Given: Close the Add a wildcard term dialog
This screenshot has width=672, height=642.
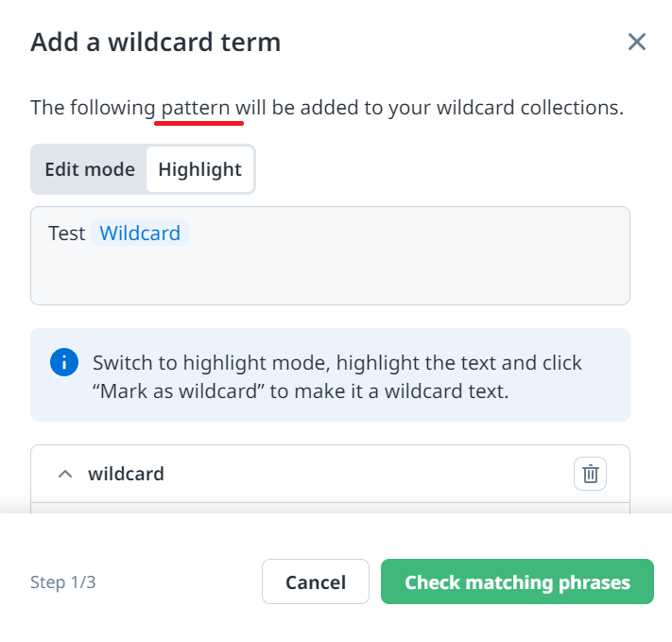Looking at the screenshot, I should click(637, 42).
